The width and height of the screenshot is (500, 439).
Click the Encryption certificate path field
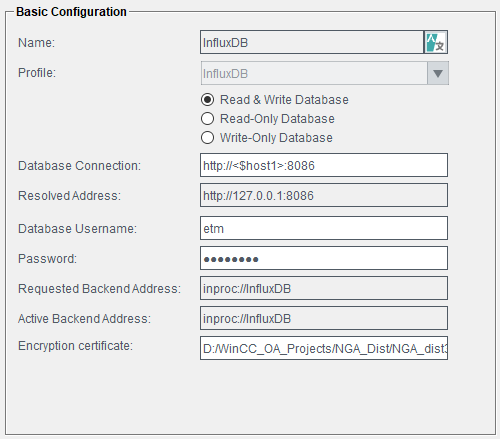(324, 348)
